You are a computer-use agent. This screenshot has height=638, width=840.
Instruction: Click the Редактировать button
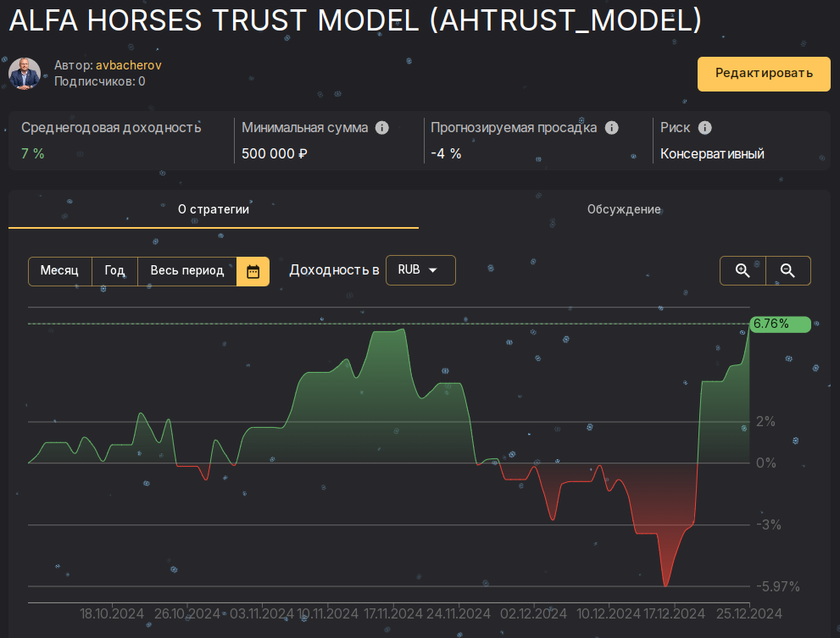[763, 74]
